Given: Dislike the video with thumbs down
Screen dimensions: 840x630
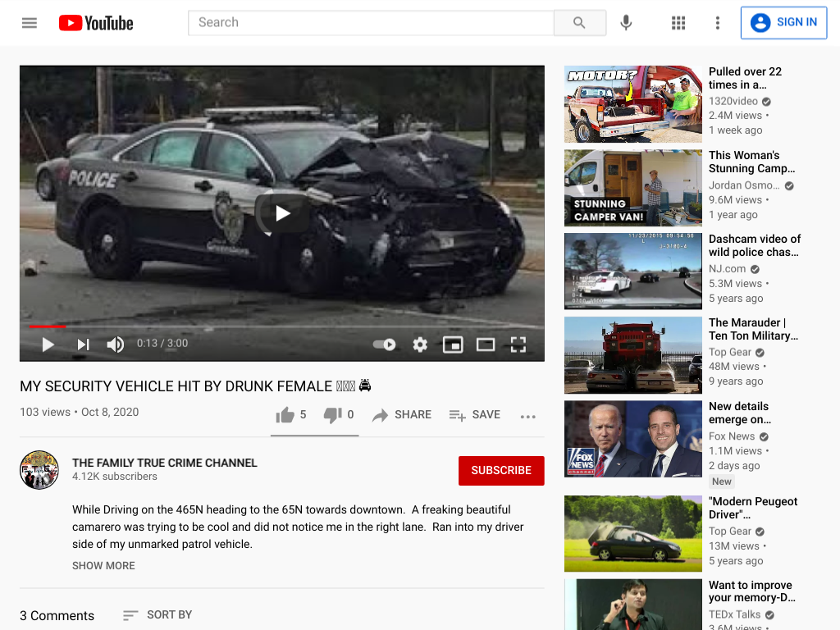Looking at the screenshot, I should pos(339,414).
